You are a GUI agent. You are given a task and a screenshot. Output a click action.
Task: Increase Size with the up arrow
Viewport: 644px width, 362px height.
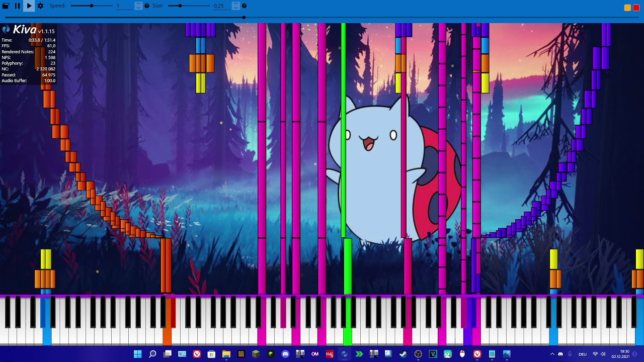coord(235,4)
